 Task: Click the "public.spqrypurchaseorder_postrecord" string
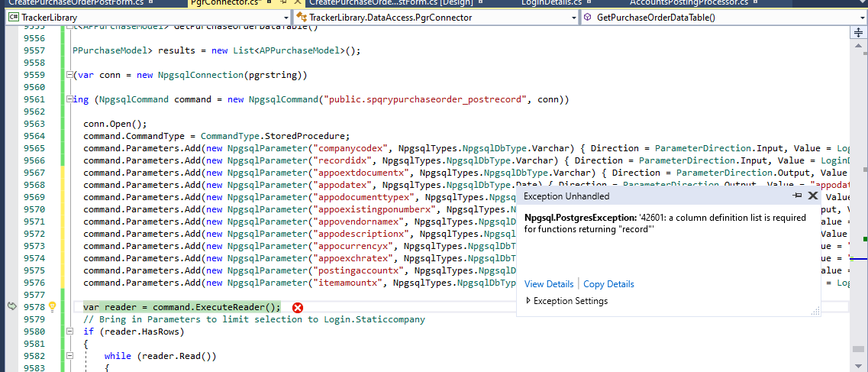(x=425, y=99)
